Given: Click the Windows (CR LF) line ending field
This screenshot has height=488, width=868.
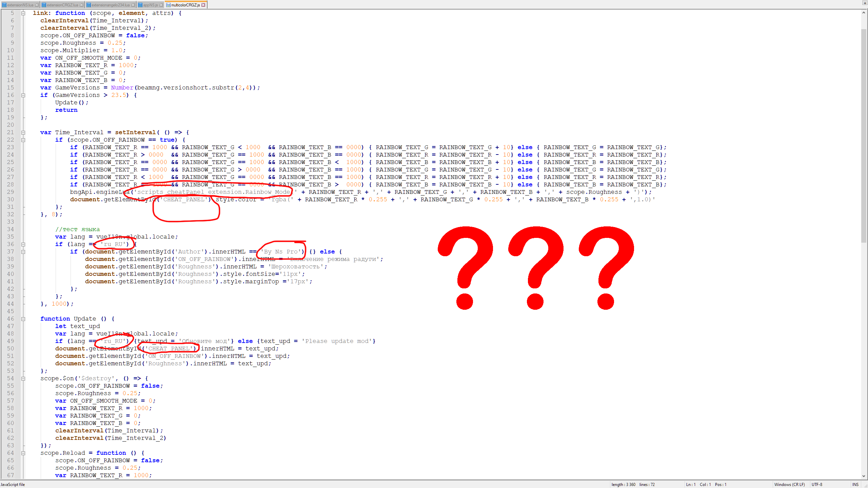Looking at the screenshot, I should (x=789, y=485).
